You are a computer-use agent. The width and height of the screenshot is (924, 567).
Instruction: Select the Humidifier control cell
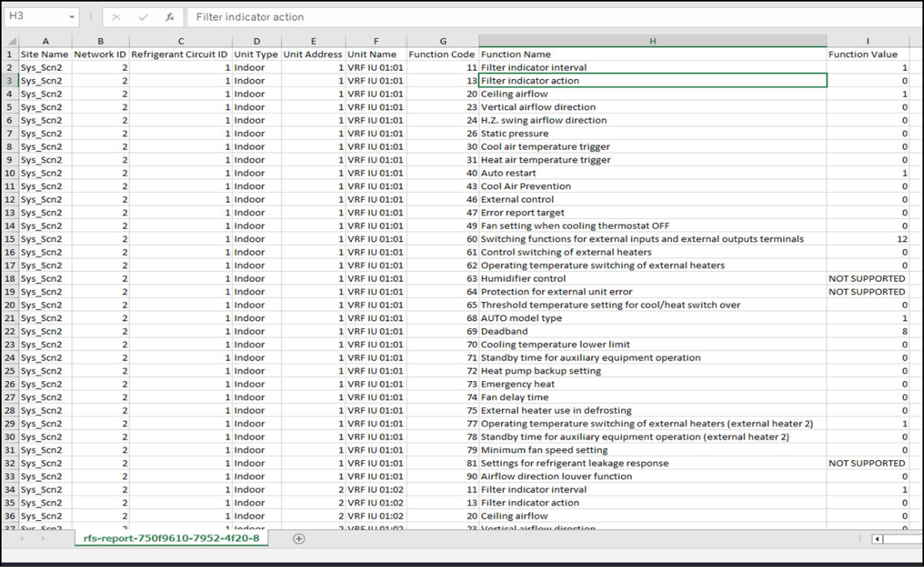tap(523, 278)
